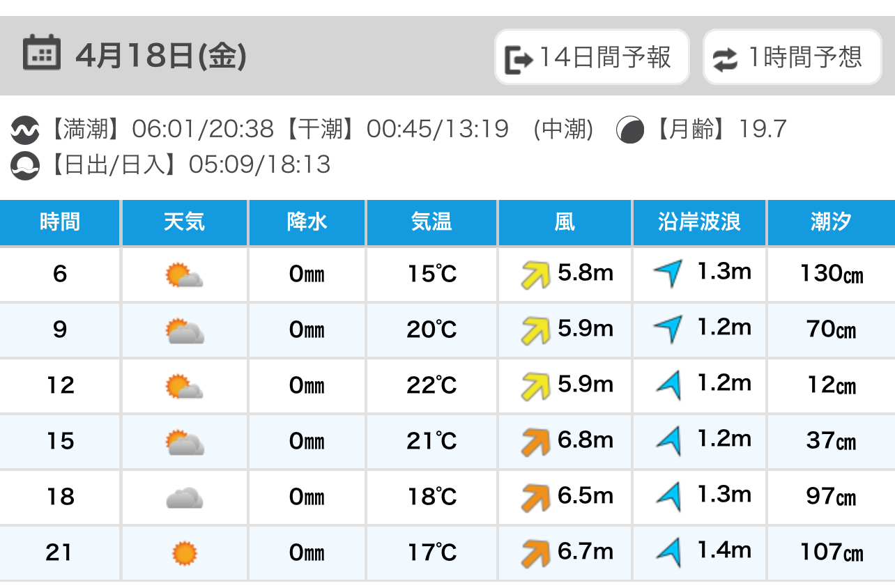Open the 14日間予報 forecast button
This screenshot has height=588, width=895.
(x=592, y=57)
